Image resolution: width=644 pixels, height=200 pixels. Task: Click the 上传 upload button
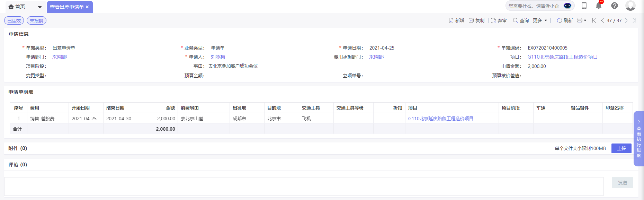(x=621, y=148)
